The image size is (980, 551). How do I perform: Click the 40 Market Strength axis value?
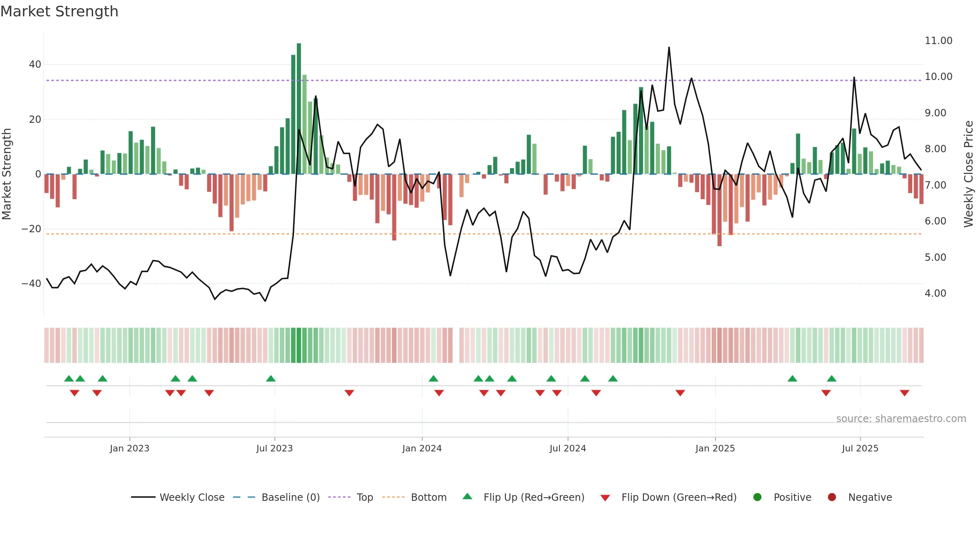(x=35, y=64)
